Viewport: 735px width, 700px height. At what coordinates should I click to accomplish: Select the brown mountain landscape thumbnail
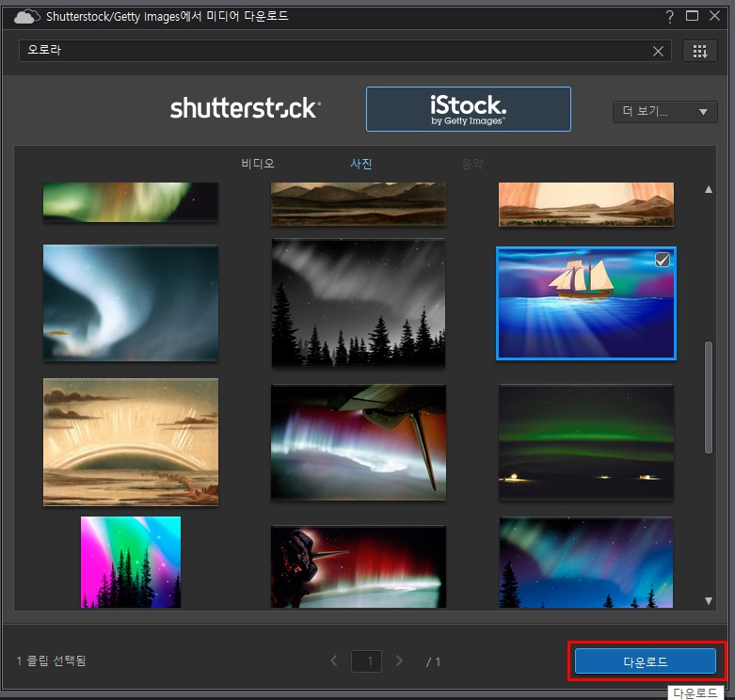[x=359, y=204]
